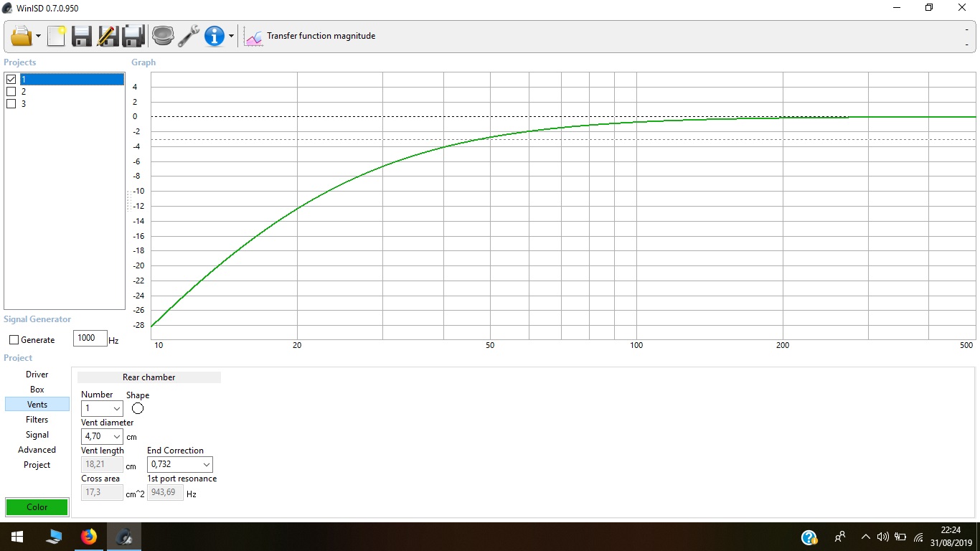
Task: Save project with first floppy disk icon
Action: tap(81, 36)
